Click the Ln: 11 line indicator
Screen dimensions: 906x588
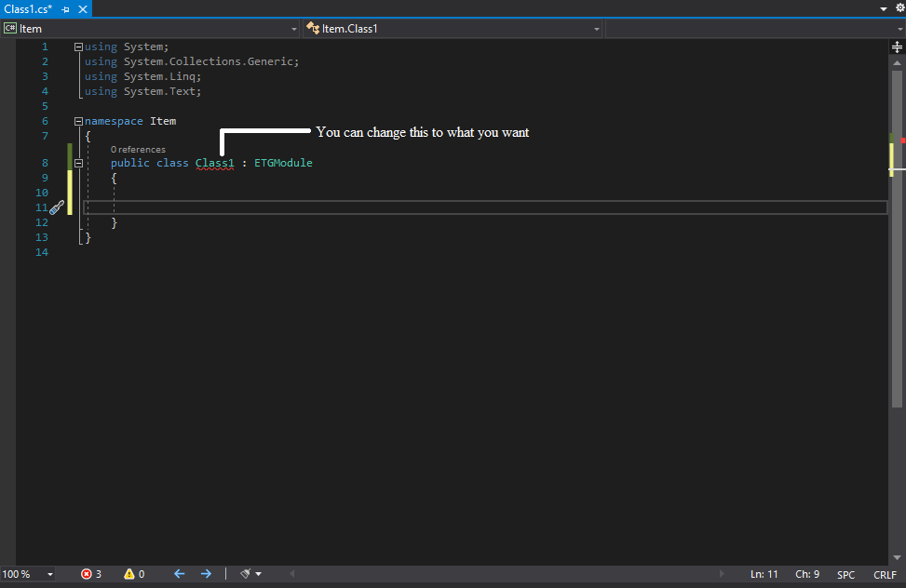click(764, 574)
